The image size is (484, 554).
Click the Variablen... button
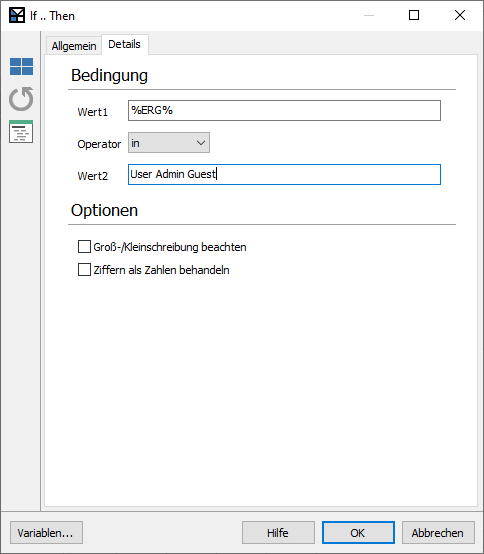tap(46, 532)
